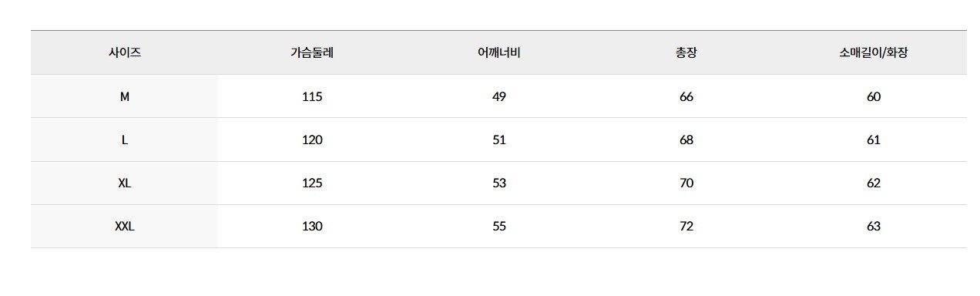Click the 소매길이/화장 column header
Viewport: 980px width, 296px height.
(x=873, y=53)
